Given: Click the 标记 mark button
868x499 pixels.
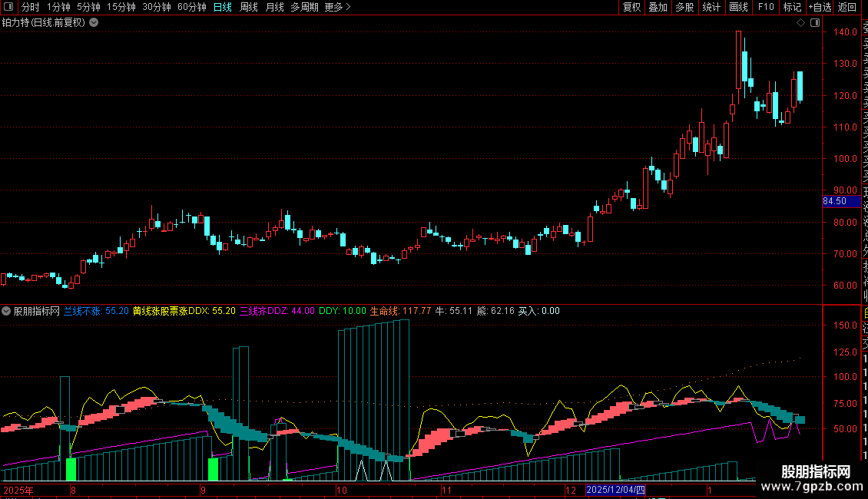Looking at the screenshot, I should pos(792,7).
